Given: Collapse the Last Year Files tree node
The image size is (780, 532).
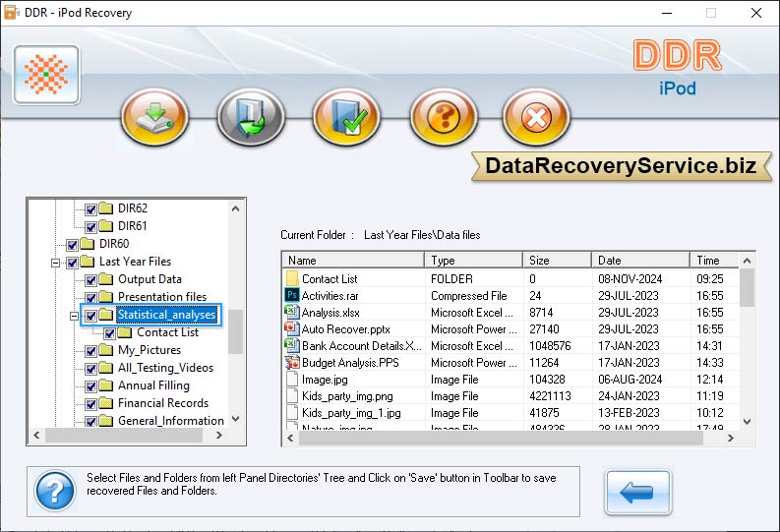Looking at the screenshot, I should click(56, 263).
